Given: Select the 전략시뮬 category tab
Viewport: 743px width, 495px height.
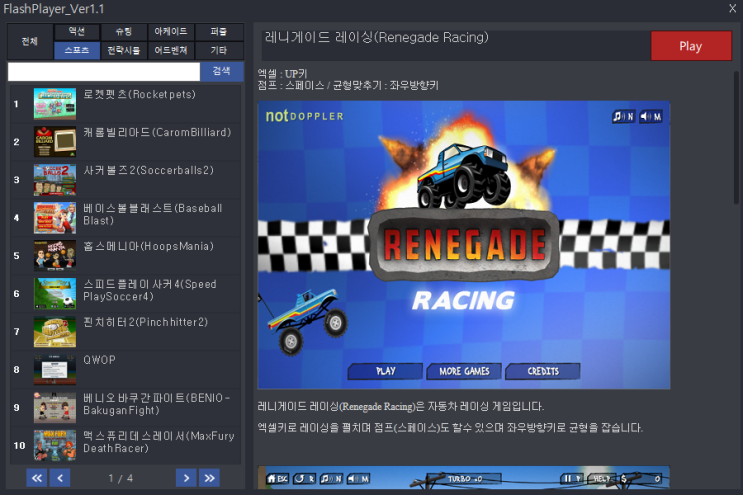Looking at the screenshot, I should pos(124,50).
